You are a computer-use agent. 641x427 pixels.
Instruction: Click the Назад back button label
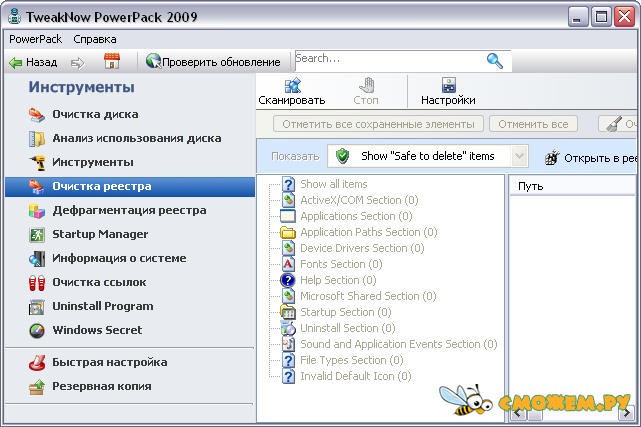coord(41,63)
